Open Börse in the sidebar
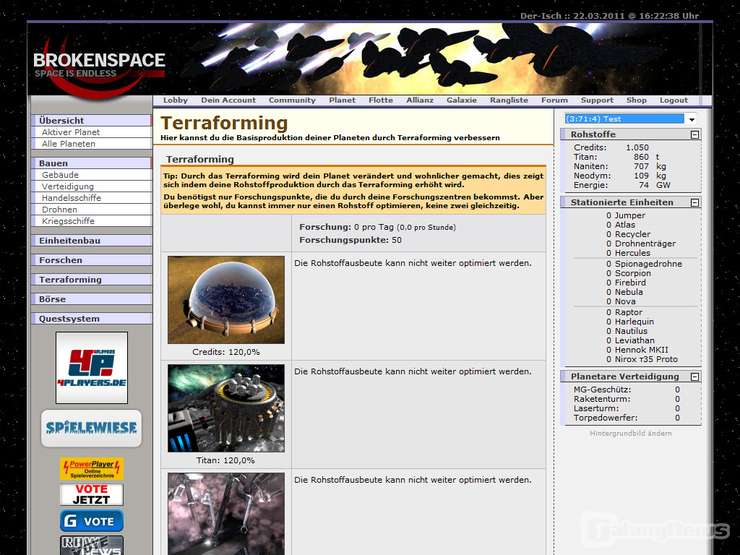Viewport: 740px width, 555px height. pyautogui.click(x=92, y=299)
